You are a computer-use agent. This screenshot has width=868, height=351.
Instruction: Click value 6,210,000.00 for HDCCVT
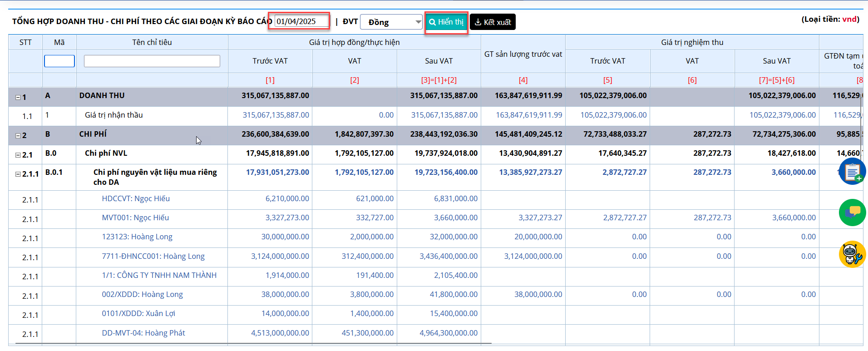[287, 198]
